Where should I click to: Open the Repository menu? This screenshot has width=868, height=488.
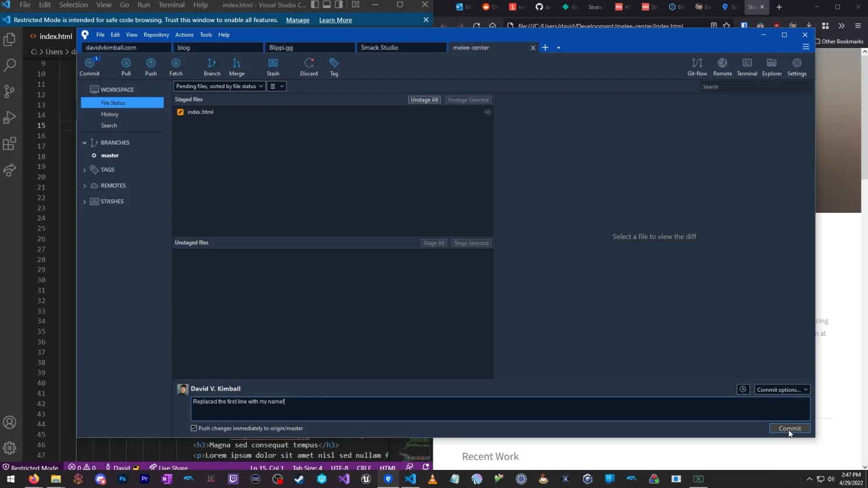click(156, 34)
